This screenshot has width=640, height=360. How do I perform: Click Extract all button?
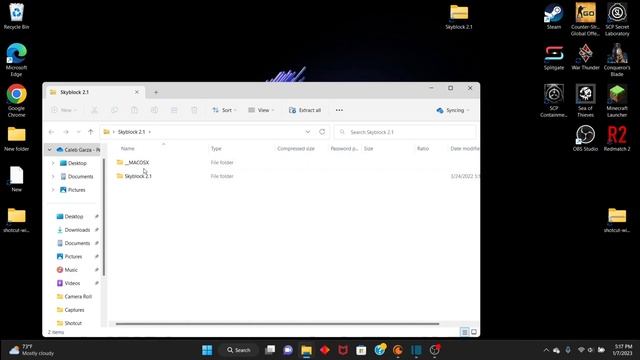(305, 110)
